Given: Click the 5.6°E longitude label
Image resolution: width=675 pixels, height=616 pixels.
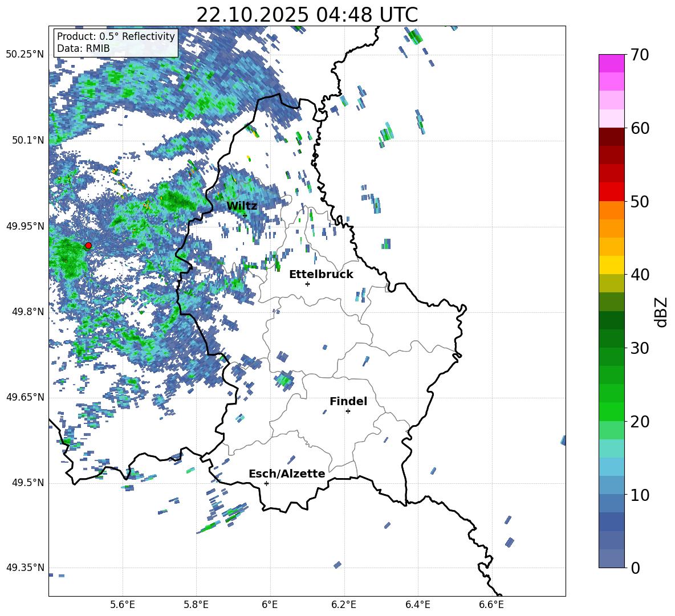Looking at the screenshot, I should (123, 605).
